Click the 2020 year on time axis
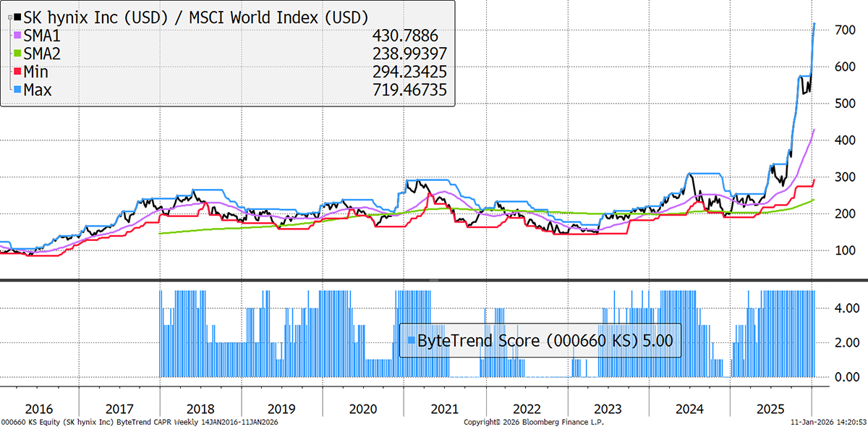The height and width of the screenshot is (427, 868). click(x=364, y=408)
